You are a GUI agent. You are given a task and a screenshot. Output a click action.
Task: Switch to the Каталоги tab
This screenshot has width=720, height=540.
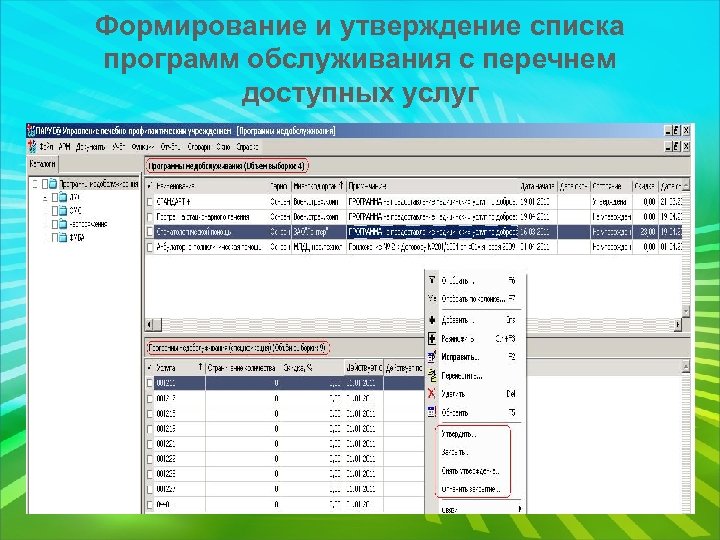click(43, 163)
